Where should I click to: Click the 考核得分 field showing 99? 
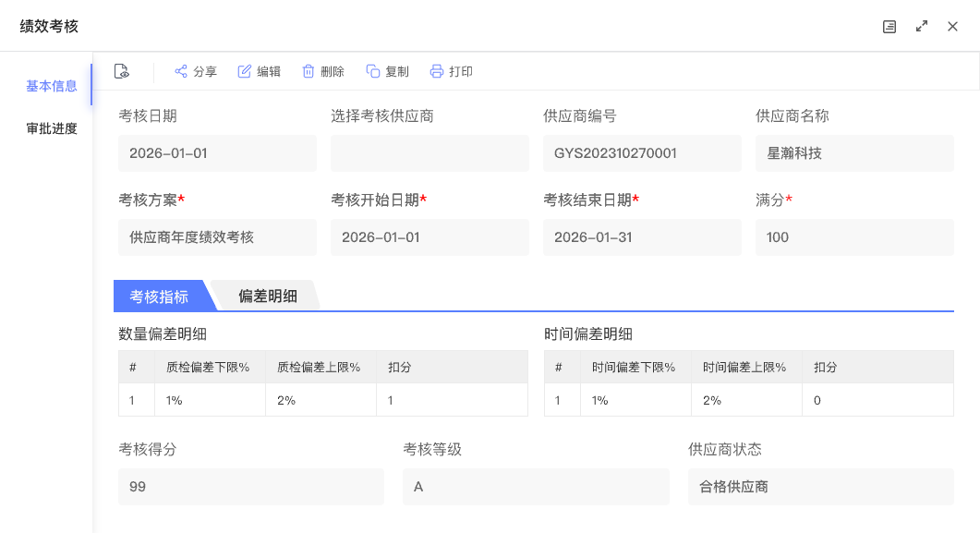tap(251, 486)
